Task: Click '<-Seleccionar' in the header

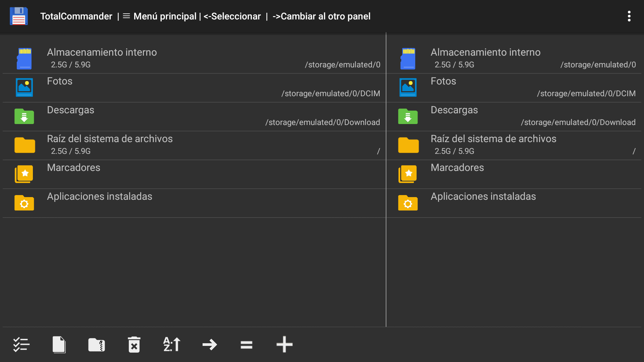Action: 232,16
